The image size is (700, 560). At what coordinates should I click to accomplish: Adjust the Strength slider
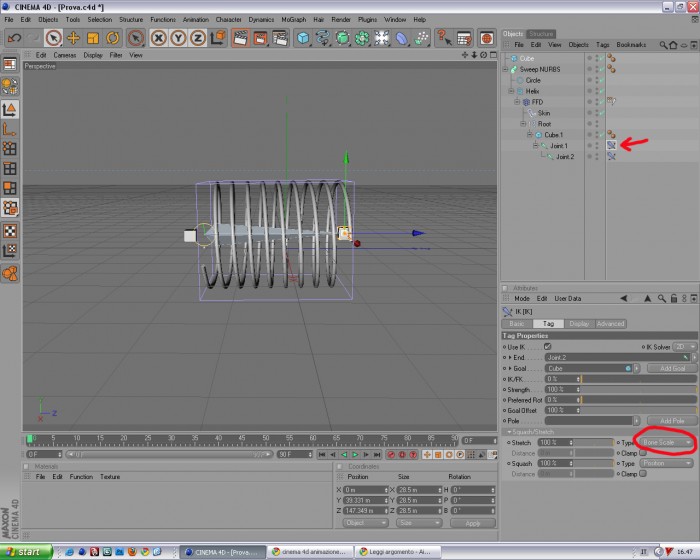[638, 389]
